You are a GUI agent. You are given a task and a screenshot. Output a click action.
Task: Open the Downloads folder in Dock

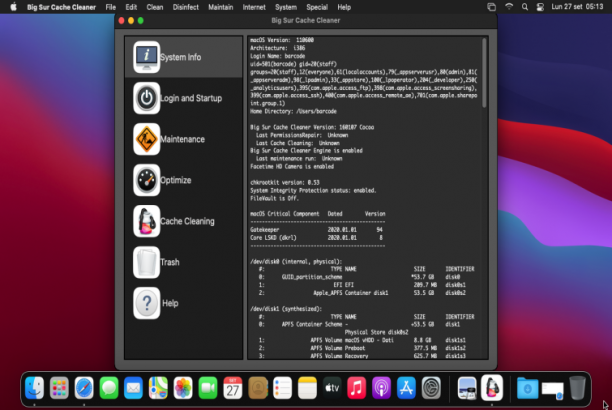pyautogui.click(x=527, y=388)
